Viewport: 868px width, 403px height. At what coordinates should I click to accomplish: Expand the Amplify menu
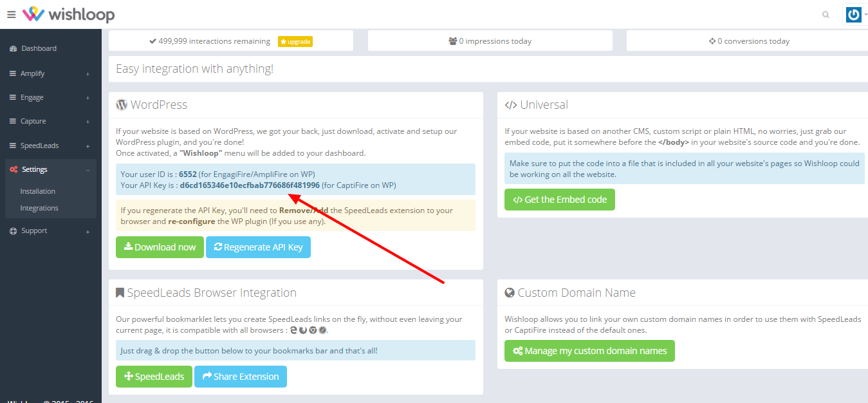point(50,73)
